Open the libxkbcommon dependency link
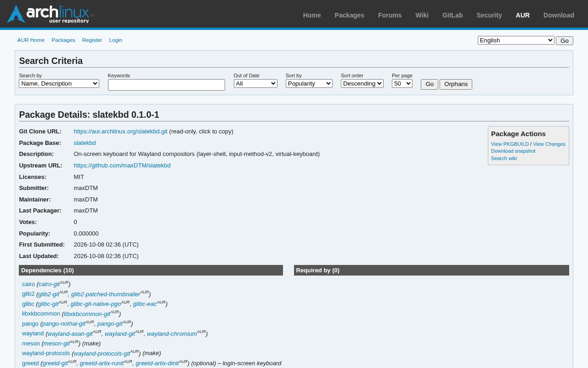588x368 pixels. [41, 314]
